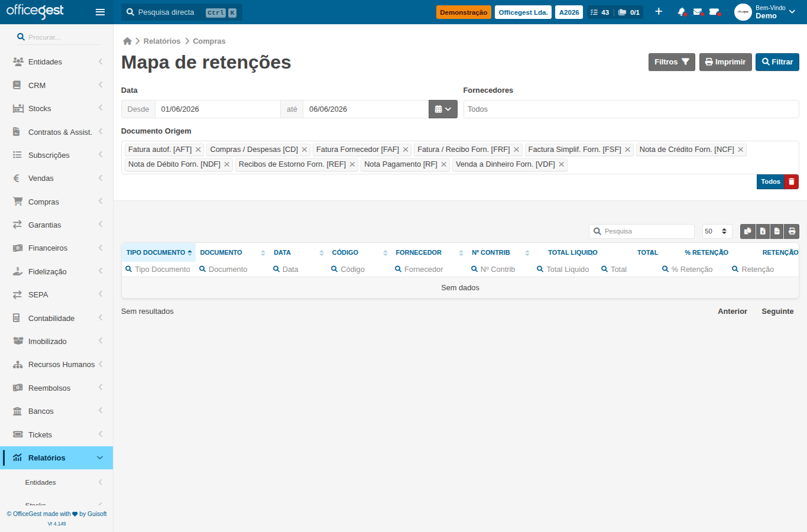Screen dimensions: 807x532
Task: Click the Filtros button
Action: click(672, 62)
